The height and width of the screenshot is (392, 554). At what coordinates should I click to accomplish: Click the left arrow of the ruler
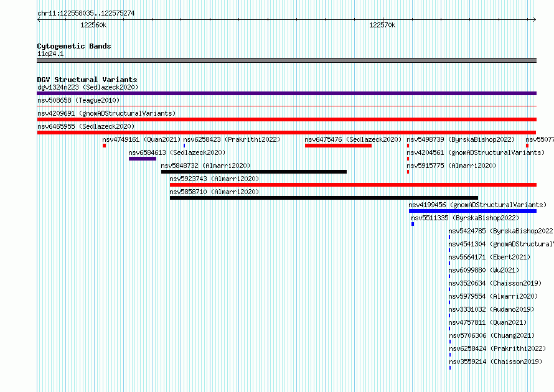click(x=39, y=20)
